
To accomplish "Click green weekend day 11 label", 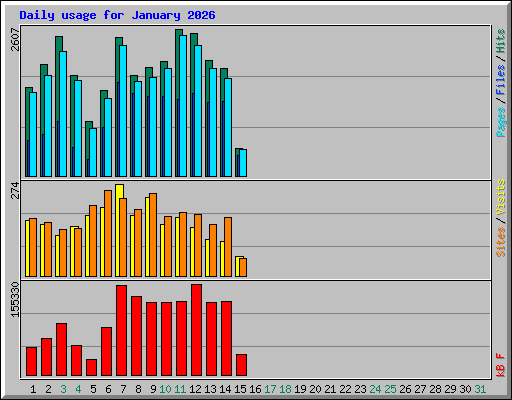I will click(x=180, y=389).
